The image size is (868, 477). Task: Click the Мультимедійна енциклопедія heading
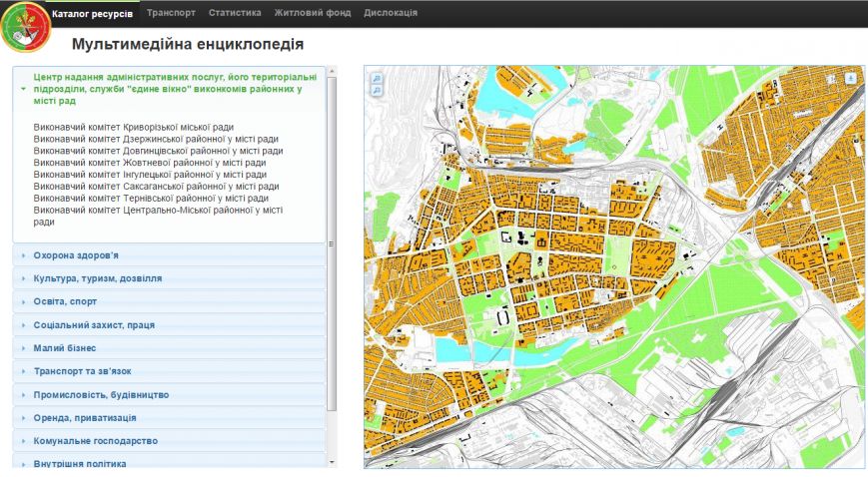[x=188, y=44]
